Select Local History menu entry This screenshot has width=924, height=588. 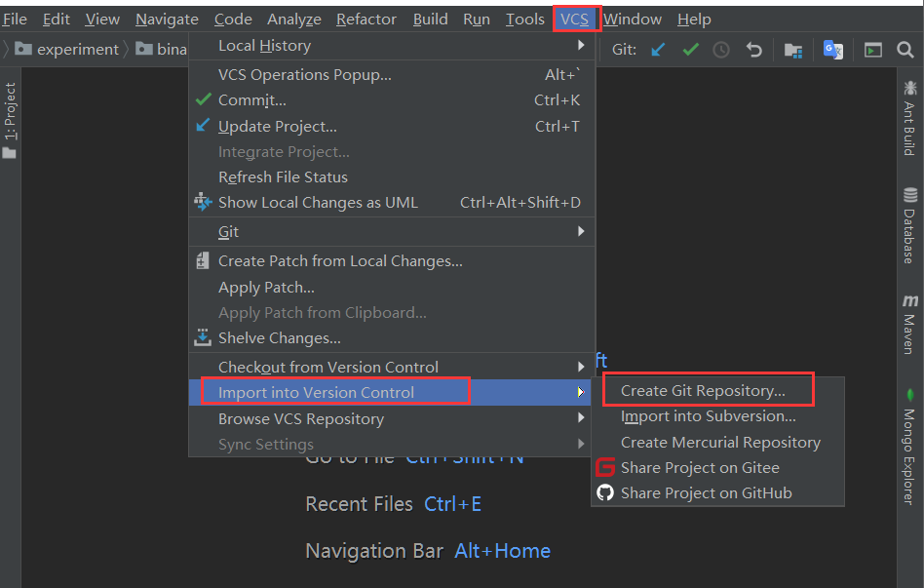tap(392, 46)
